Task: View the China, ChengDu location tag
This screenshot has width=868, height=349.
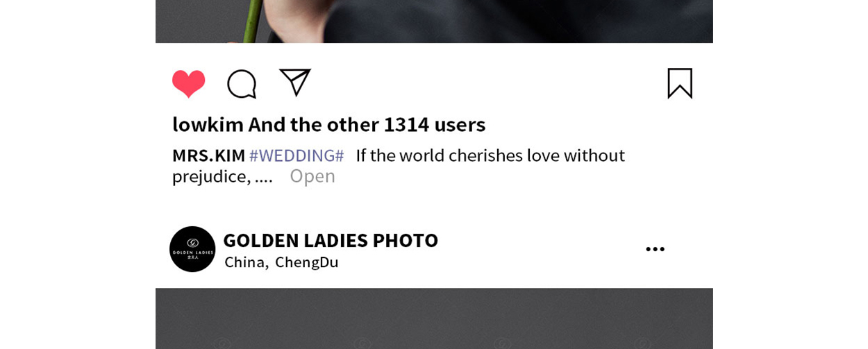Action: click(x=281, y=262)
